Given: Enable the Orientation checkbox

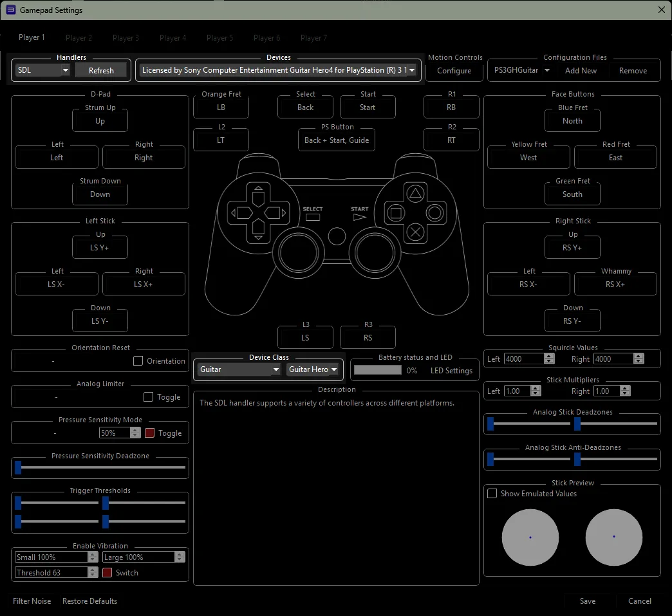Looking at the screenshot, I should (x=138, y=361).
